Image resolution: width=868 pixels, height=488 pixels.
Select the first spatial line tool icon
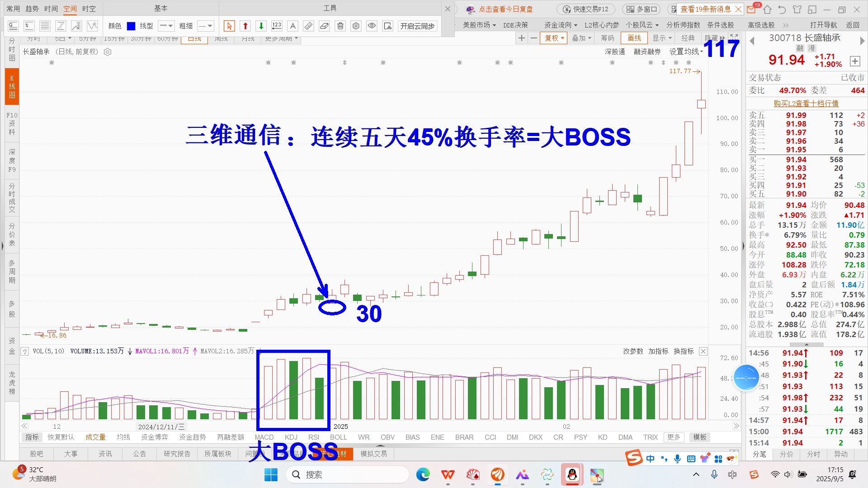tap(13, 26)
